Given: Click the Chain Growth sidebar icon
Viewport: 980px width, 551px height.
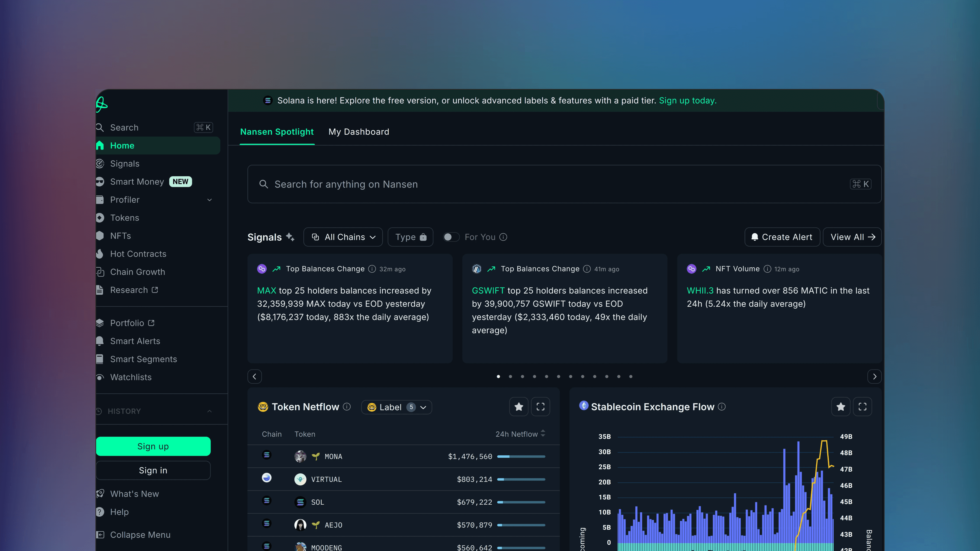Looking at the screenshot, I should coord(100,272).
